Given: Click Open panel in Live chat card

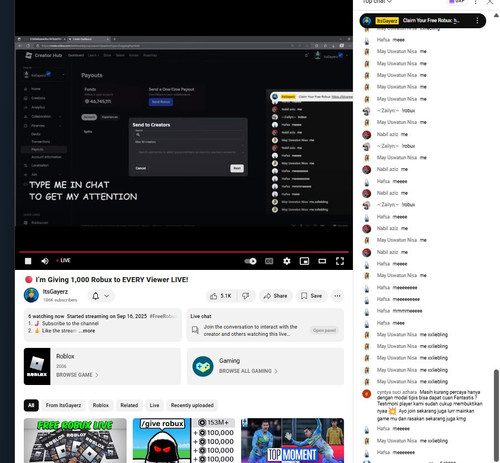Looking at the screenshot, I should point(324,330).
